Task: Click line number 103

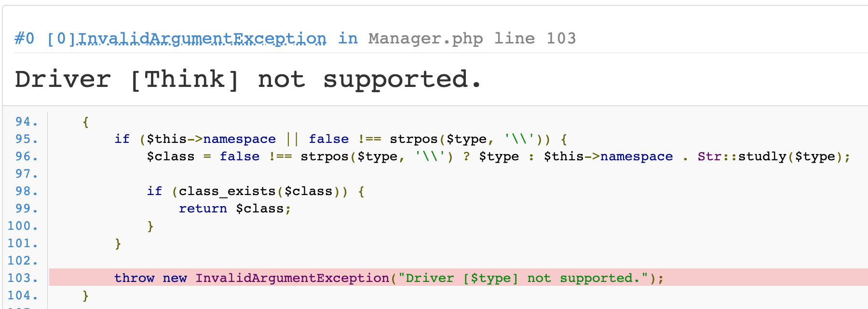Action: [x=23, y=278]
